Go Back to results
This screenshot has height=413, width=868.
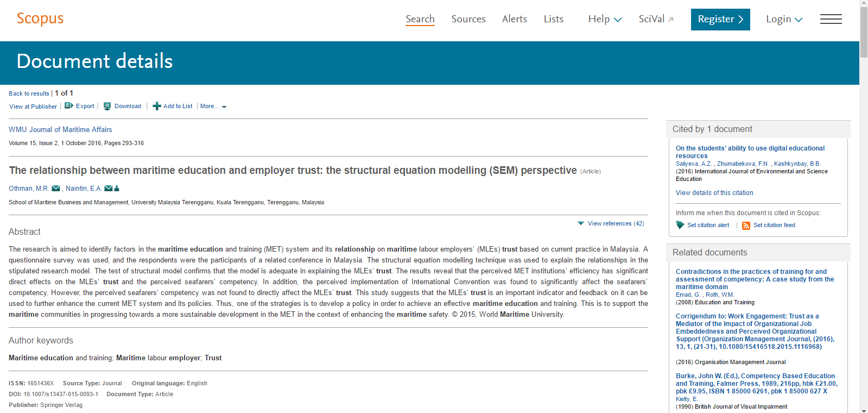point(29,93)
